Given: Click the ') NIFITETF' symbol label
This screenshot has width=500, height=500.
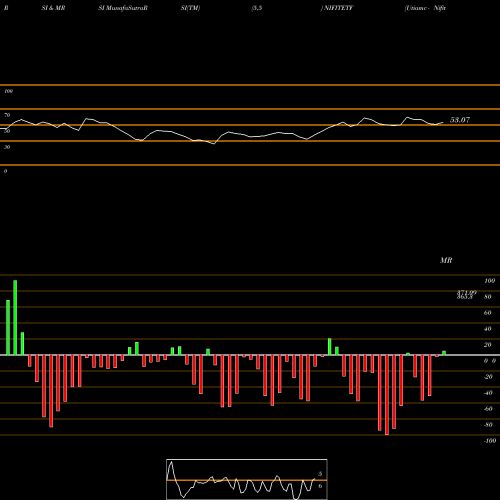Looking at the screenshot, I should 337,8.
